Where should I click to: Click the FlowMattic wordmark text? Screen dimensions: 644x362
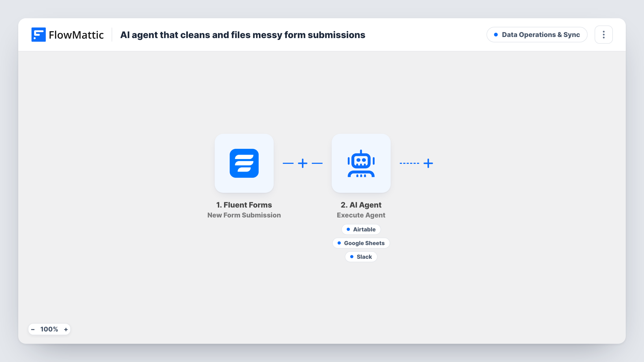tap(76, 35)
